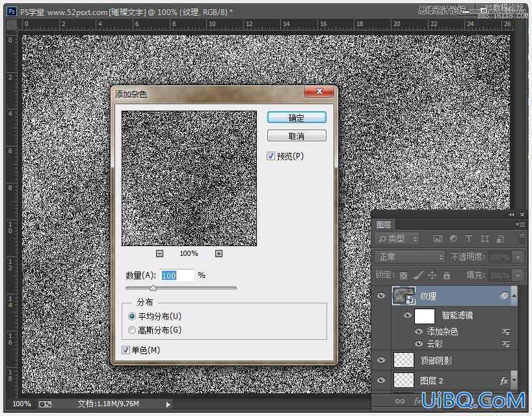Click 不透明度 opacity value field

(x=500, y=257)
